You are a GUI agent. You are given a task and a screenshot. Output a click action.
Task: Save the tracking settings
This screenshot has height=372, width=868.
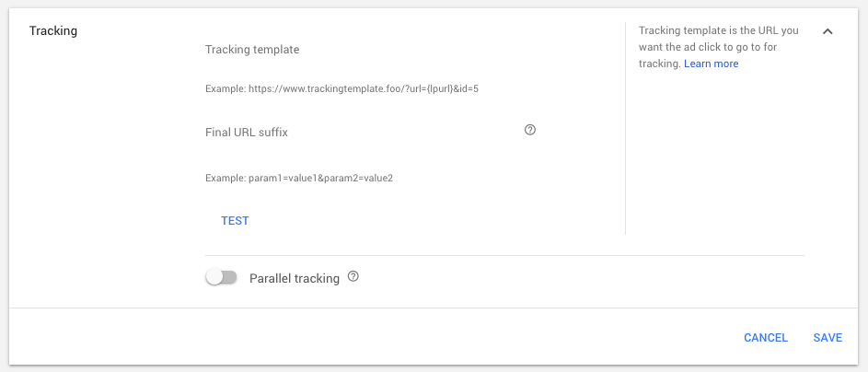coord(827,338)
